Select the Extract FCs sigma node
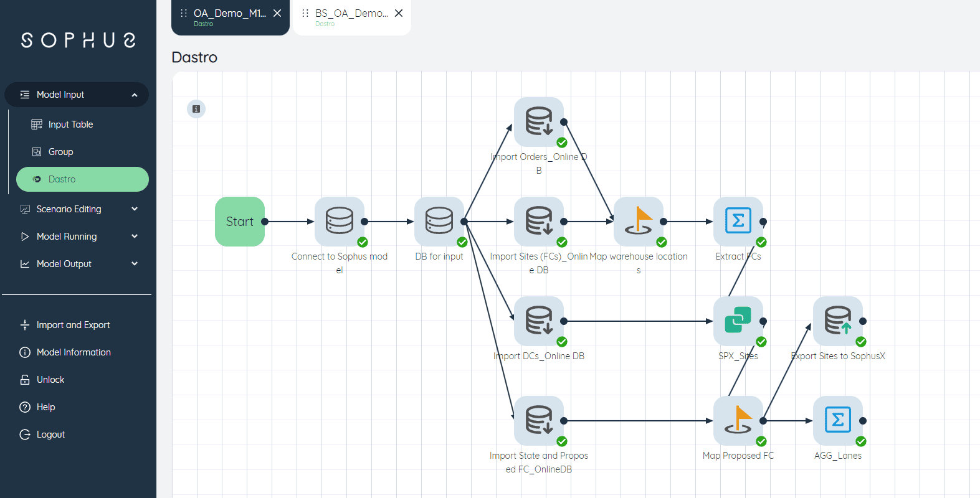980x498 pixels. pos(738,221)
